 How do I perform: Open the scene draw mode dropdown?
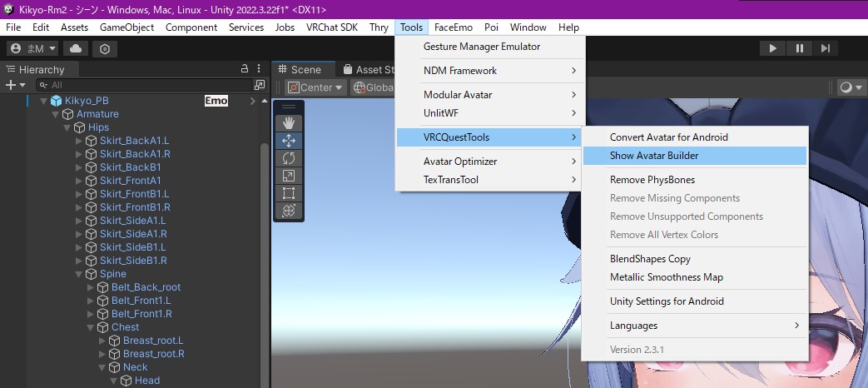pos(851,87)
